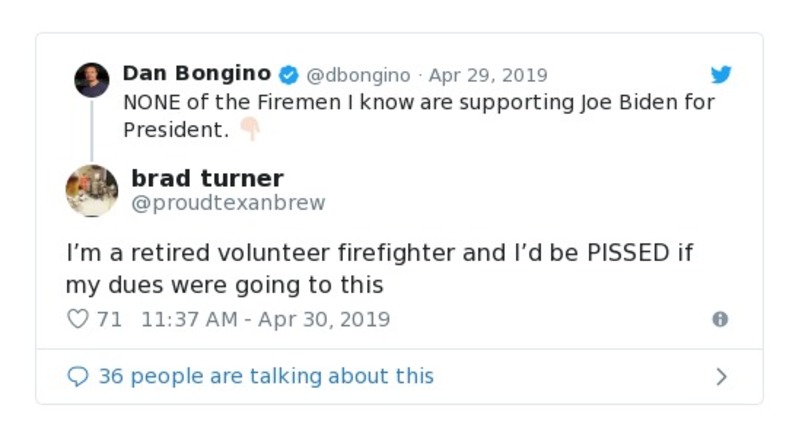Click the brad turner display name
The image size is (799, 443).
pyautogui.click(x=207, y=179)
